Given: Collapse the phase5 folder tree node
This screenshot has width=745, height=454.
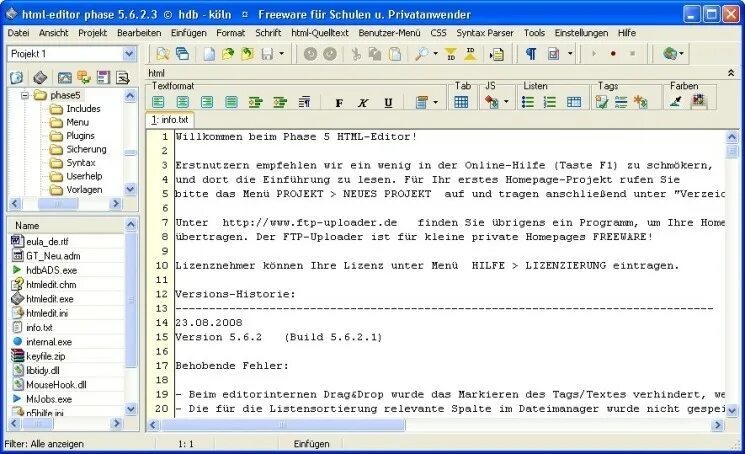Looking at the screenshot, I should pos(25,95).
